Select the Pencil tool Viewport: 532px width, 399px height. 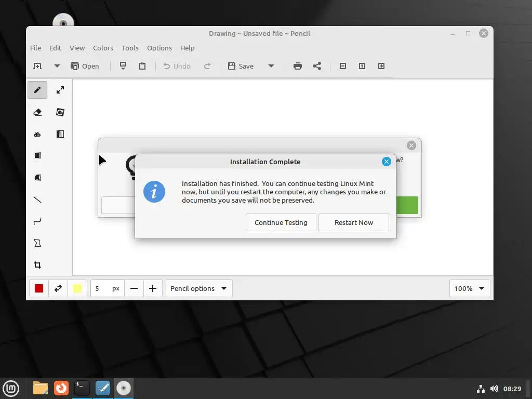(x=37, y=90)
